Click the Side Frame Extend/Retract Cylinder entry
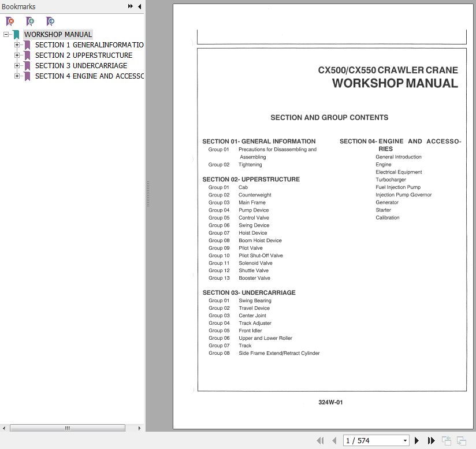Viewport: 476px width, 449px height. click(x=279, y=354)
